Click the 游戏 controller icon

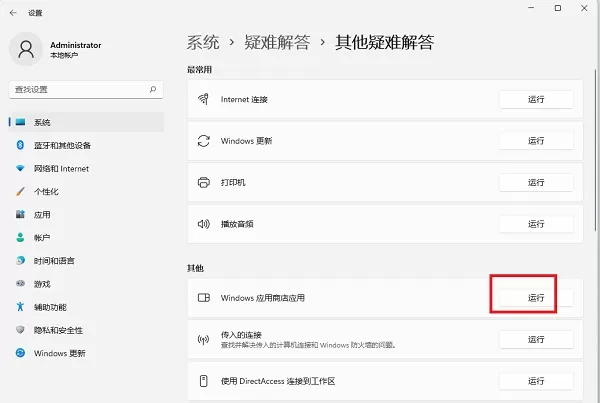[20, 284]
